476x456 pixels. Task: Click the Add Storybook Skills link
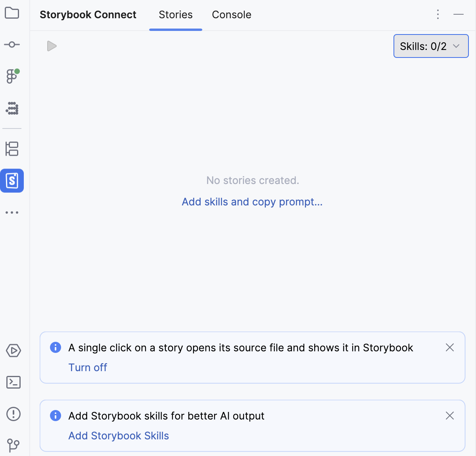[x=119, y=436]
